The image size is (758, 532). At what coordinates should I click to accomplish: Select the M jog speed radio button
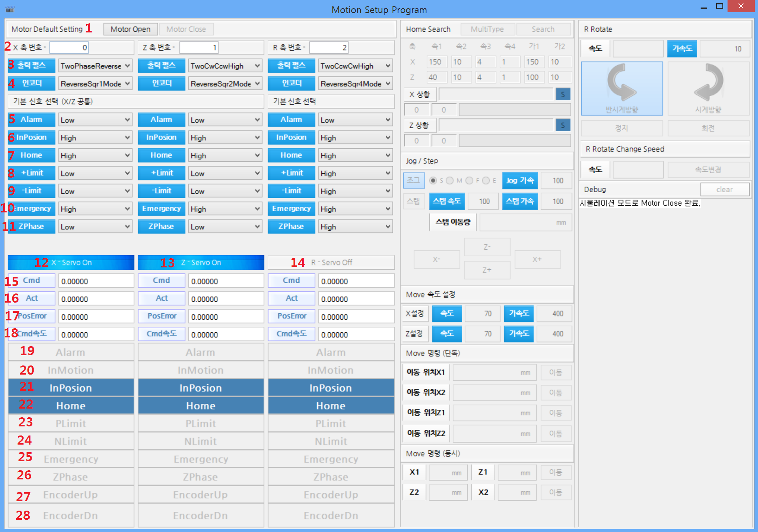[450, 181]
